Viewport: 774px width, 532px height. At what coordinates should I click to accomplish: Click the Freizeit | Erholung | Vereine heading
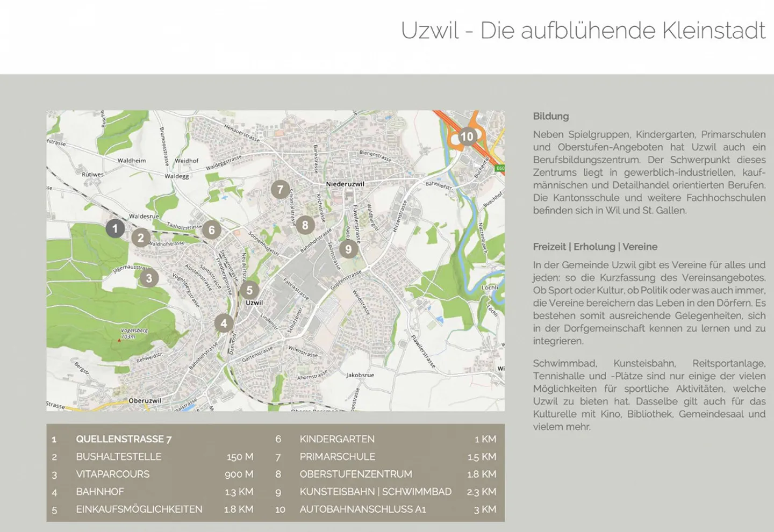(x=595, y=247)
